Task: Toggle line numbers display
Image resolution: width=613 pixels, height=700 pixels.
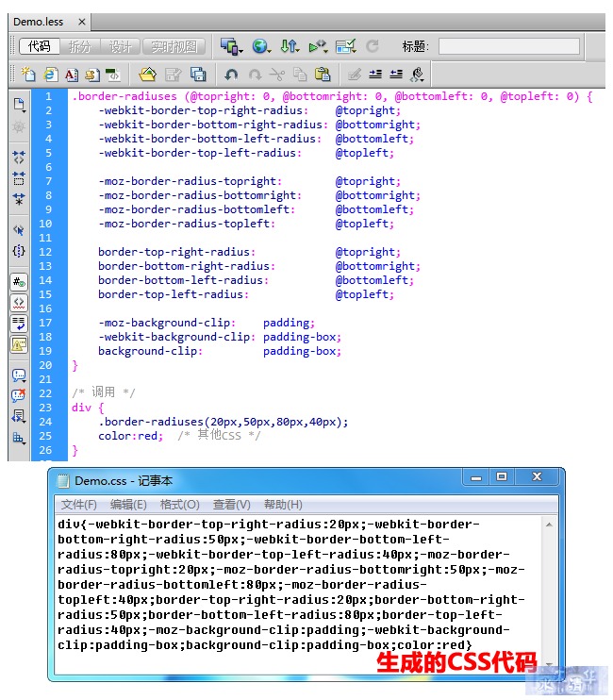Action: click(19, 282)
